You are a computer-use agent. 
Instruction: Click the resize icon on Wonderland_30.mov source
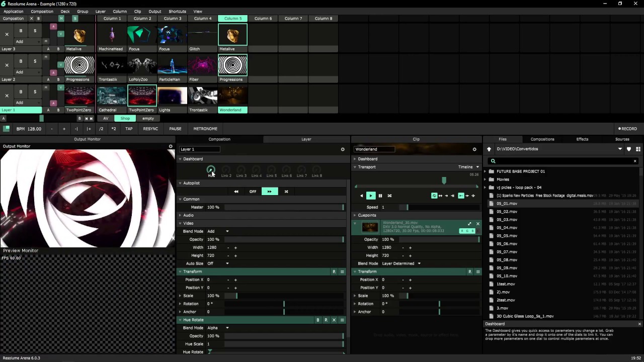pos(469,224)
